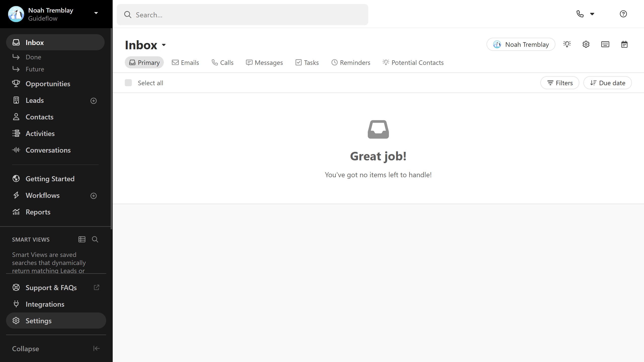Screen dimensions: 644x362
Task: Click the lightbulb suggestions icon
Action: 567,44
